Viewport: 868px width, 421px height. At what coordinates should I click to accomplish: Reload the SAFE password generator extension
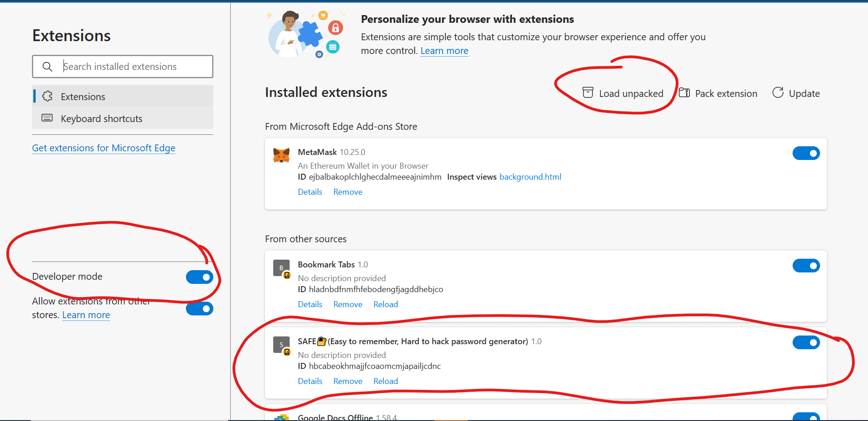point(386,381)
